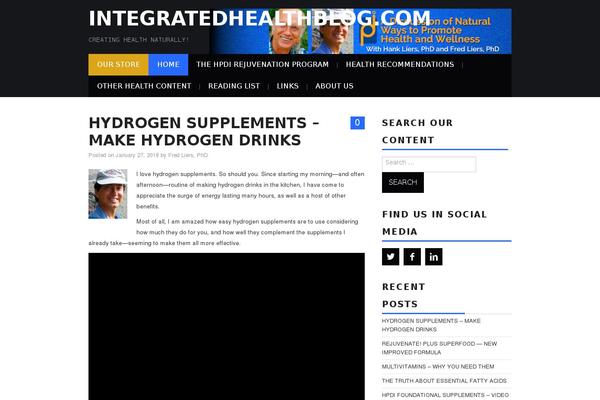Play the embedded black video area
This screenshot has width=600, height=400.
click(227, 327)
